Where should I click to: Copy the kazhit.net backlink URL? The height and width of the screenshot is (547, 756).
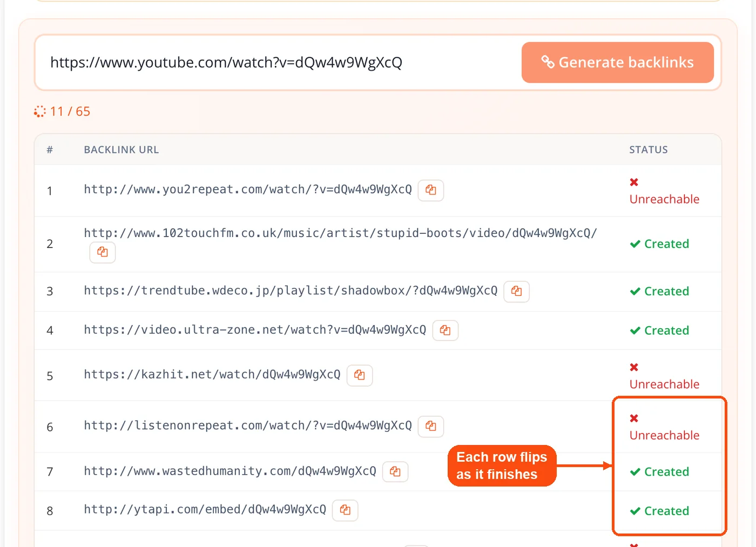[360, 375]
